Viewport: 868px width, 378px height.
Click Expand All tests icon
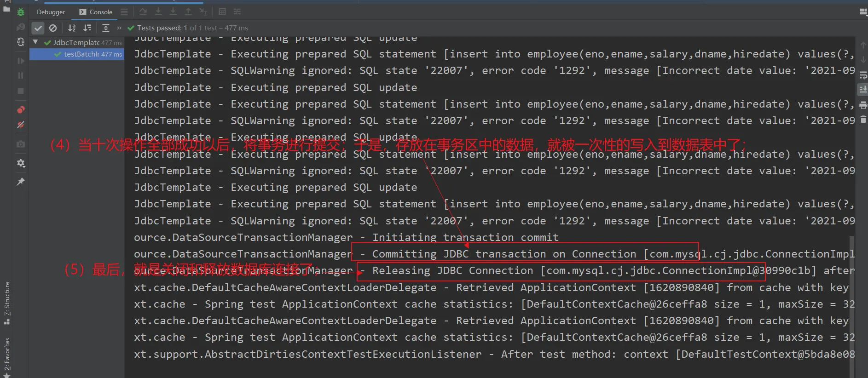(105, 28)
